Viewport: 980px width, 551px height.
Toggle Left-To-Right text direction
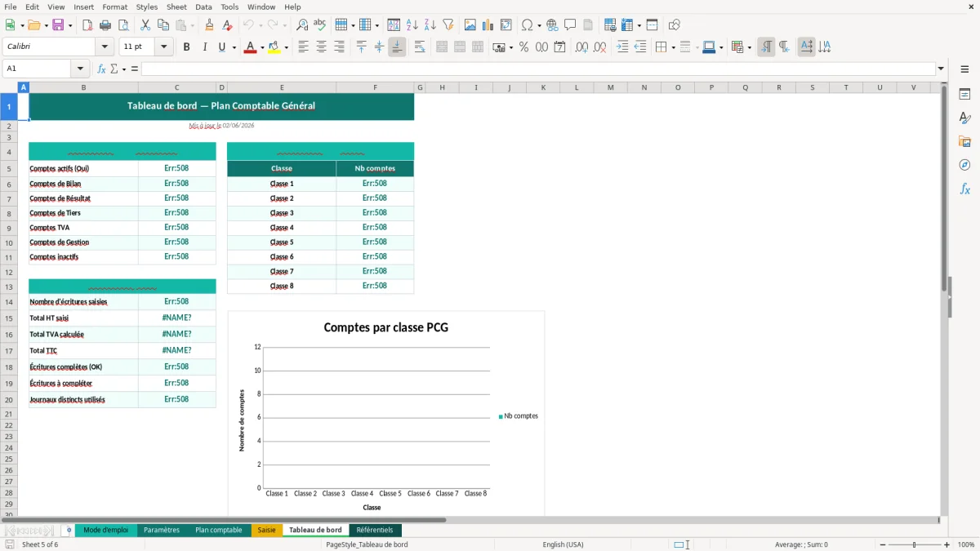(x=766, y=47)
